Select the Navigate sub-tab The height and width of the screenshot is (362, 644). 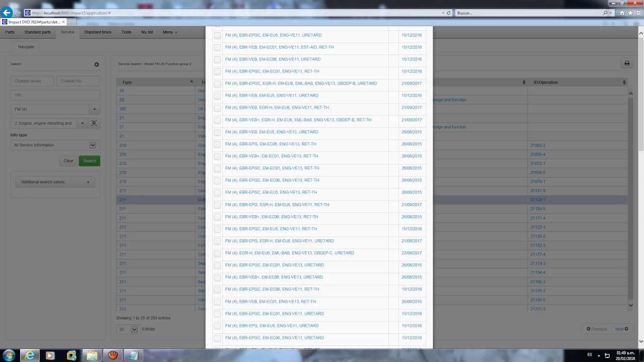[26, 47]
